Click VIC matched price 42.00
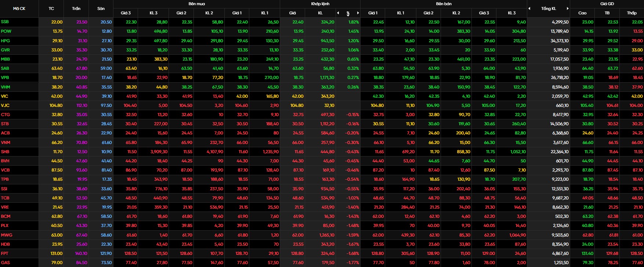644x267 pixels. (298, 96)
